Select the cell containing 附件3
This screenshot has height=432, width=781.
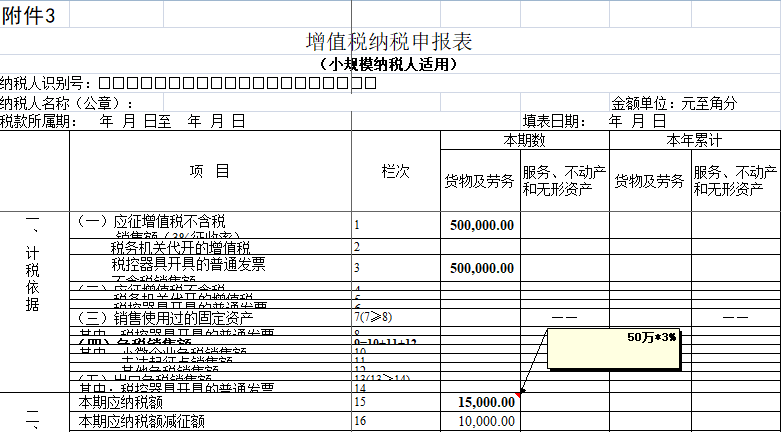tap(34, 16)
